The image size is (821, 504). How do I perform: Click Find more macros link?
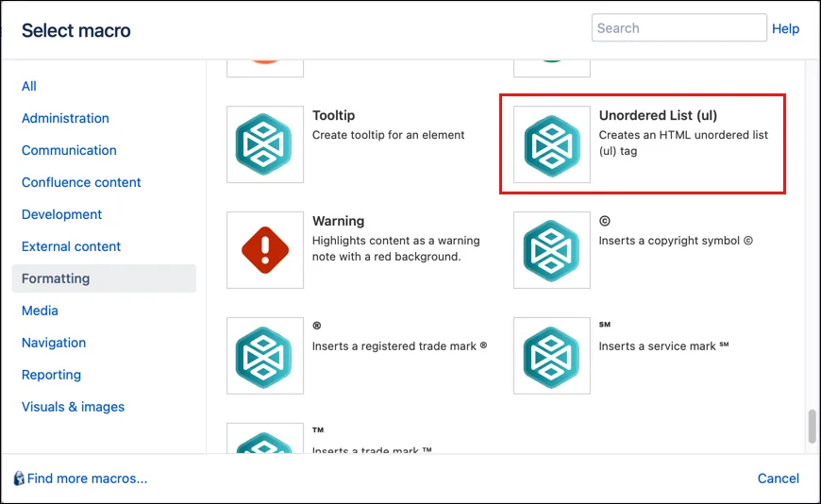(88, 479)
